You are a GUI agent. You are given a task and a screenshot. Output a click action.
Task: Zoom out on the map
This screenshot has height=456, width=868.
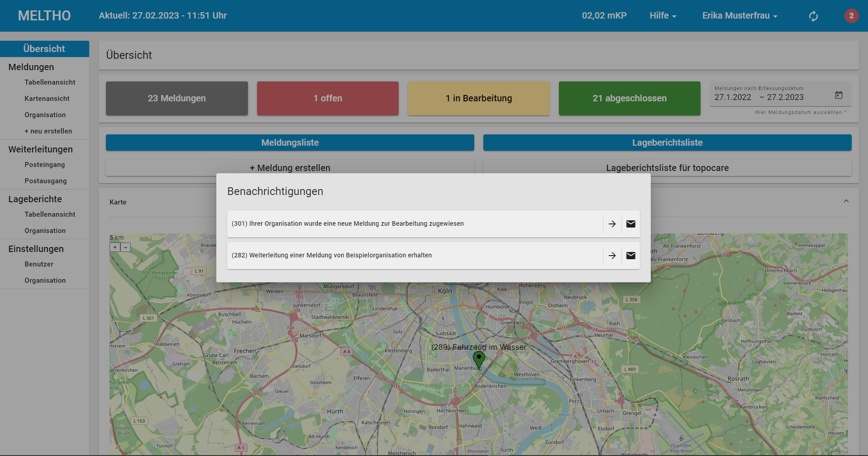click(x=126, y=247)
